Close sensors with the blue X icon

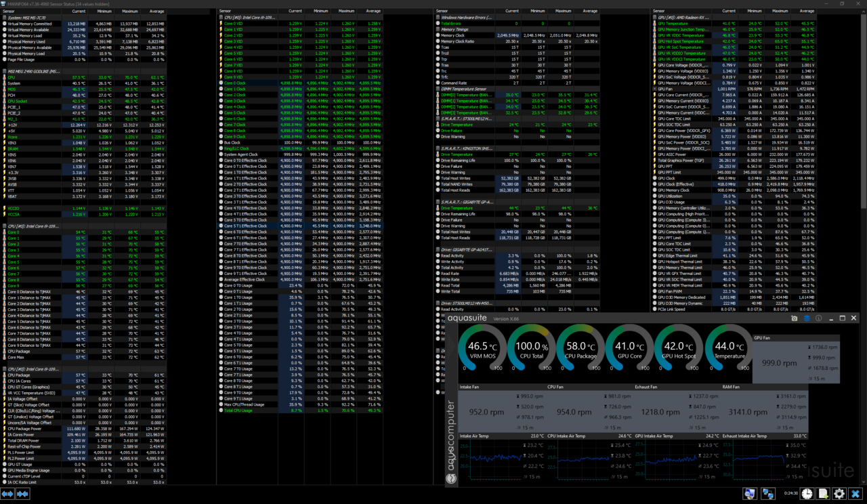pyautogui.click(x=855, y=494)
